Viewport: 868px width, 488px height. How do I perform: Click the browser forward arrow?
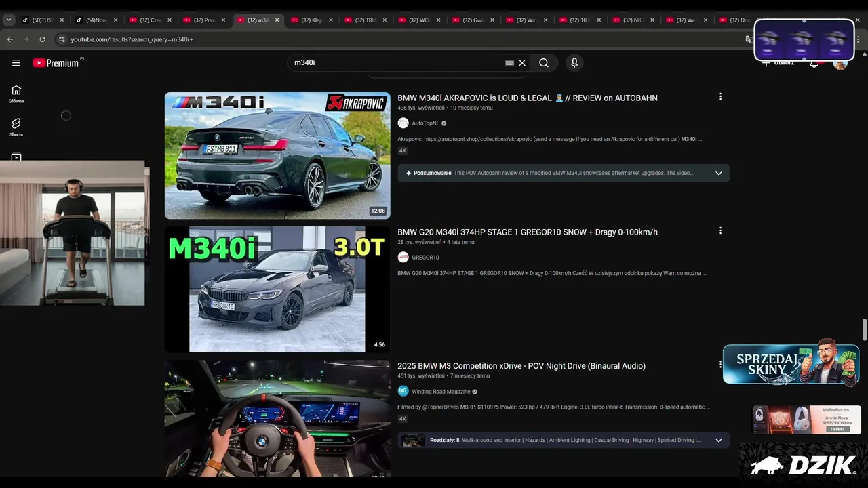tap(26, 39)
